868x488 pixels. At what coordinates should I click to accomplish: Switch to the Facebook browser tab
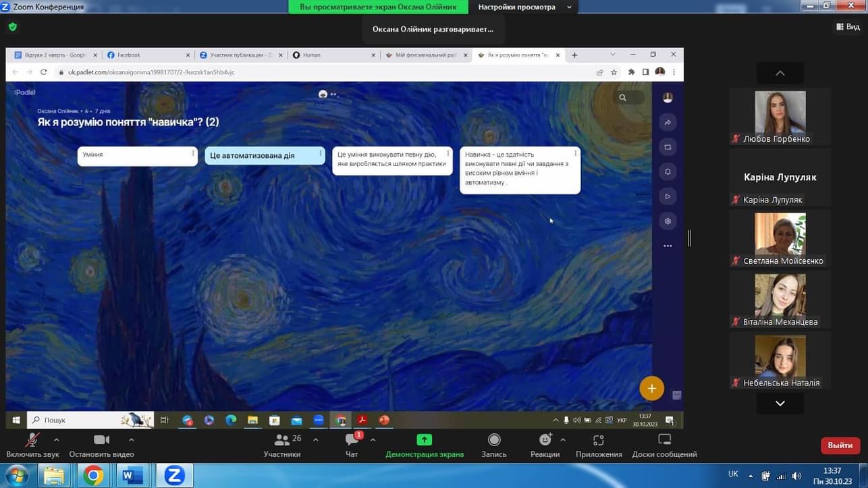(148, 55)
